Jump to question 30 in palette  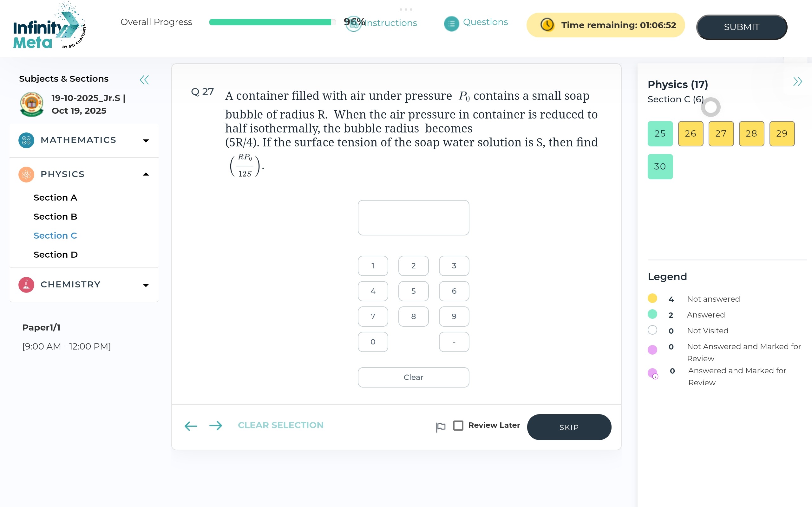point(660,167)
